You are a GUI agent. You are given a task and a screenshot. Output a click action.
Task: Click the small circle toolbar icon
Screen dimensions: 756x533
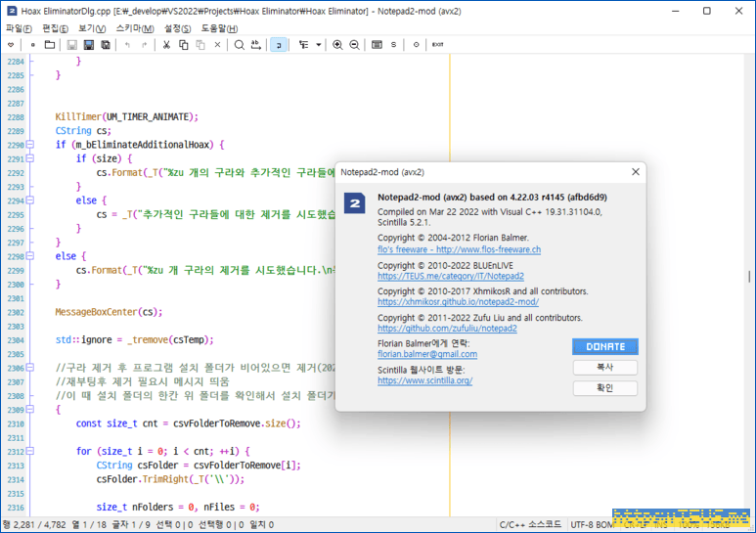click(416, 45)
